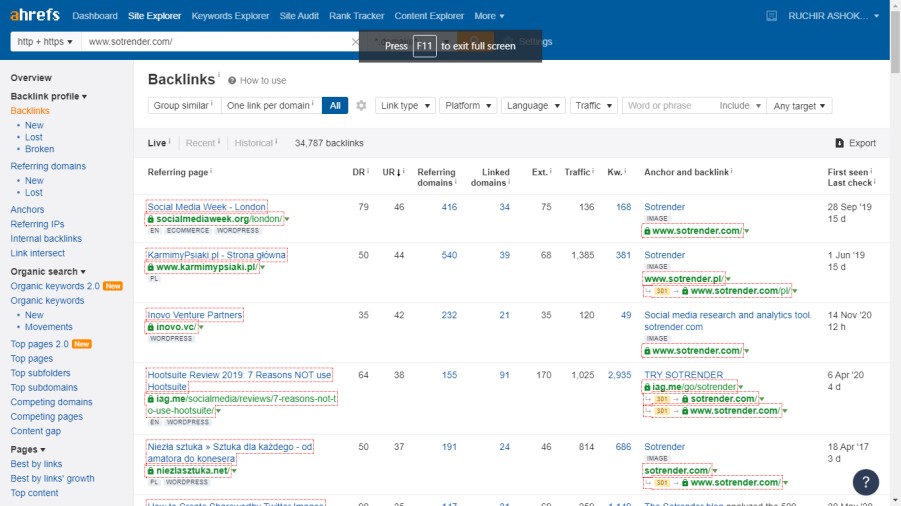The width and height of the screenshot is (901, 506).
Task: Click the info icon next to Backlinks heading
Action: pyautogui.click(x=219, y=74)
